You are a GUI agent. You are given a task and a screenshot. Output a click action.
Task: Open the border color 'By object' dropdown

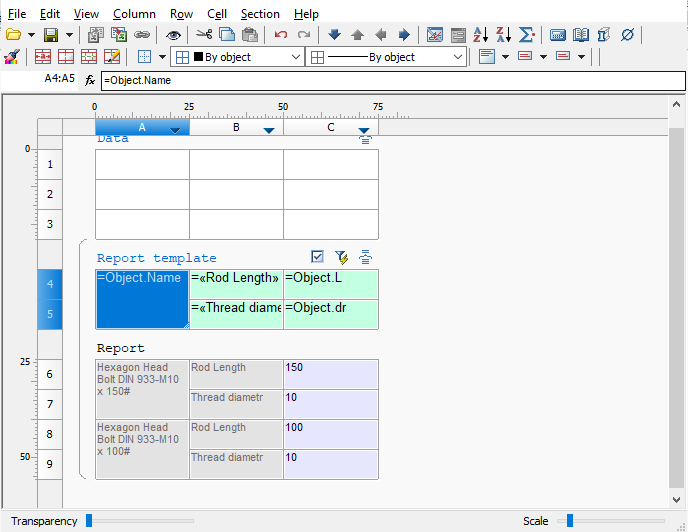coord(295,57)
